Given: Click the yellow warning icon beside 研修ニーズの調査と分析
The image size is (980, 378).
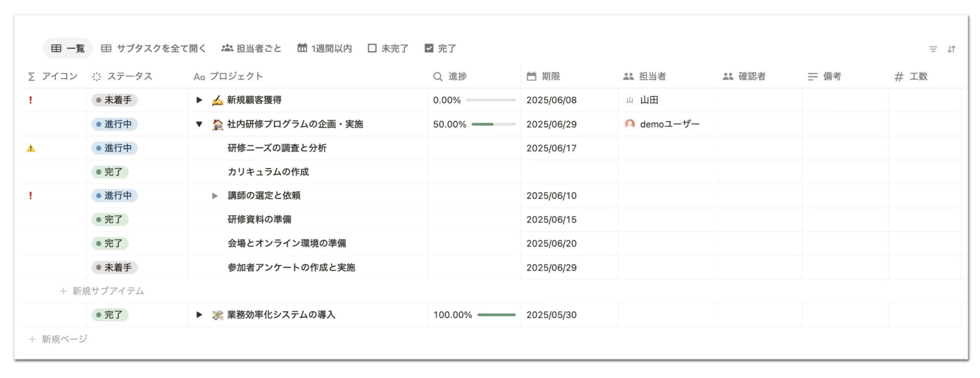Looking at the screenshot, I should coord(31,148).
